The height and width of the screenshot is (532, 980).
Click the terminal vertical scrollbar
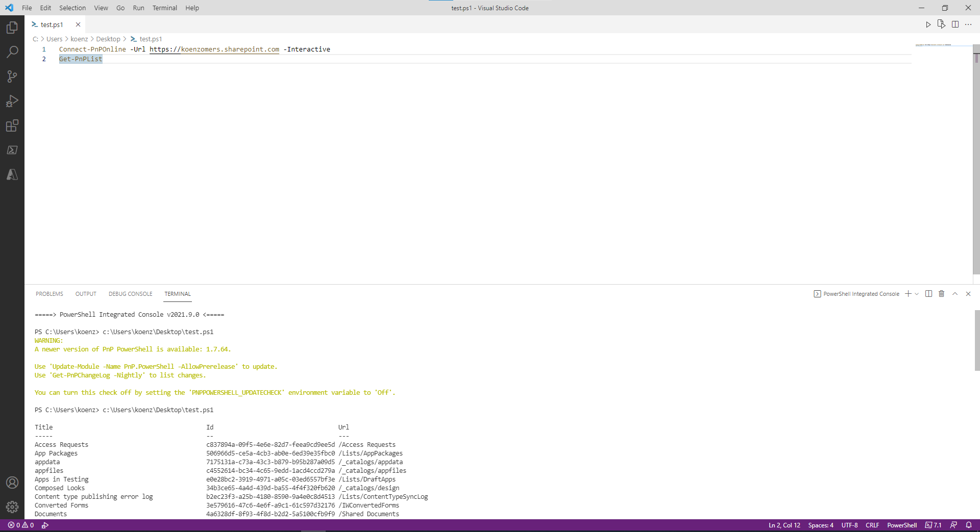[977, 340]
